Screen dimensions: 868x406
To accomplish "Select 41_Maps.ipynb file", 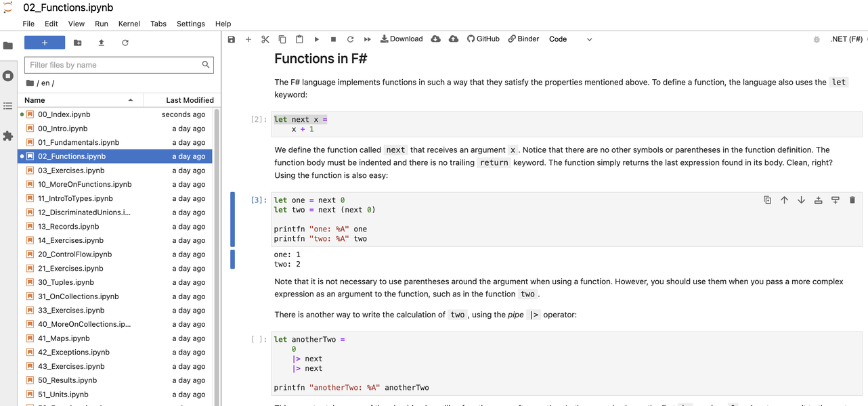I will tap(115, 338).
